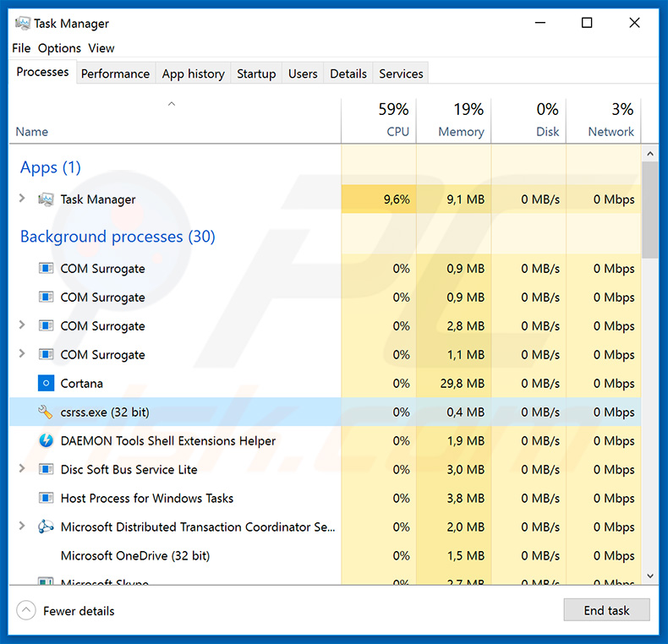Click the Task Manager app icon in list
Screen dimensions: 668x644
click(x=46, y=199)
